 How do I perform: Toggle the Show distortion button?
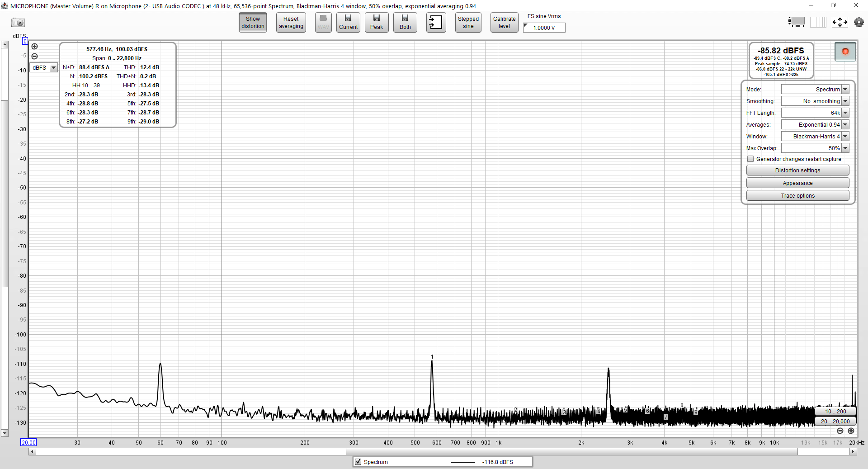tap(253, 22)
